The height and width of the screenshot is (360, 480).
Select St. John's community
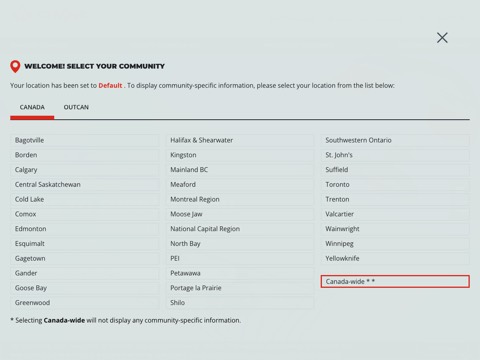[395, 155]
